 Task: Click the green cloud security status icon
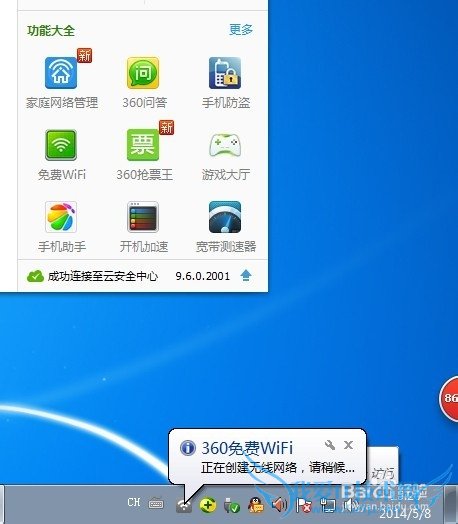coord(35,276)
